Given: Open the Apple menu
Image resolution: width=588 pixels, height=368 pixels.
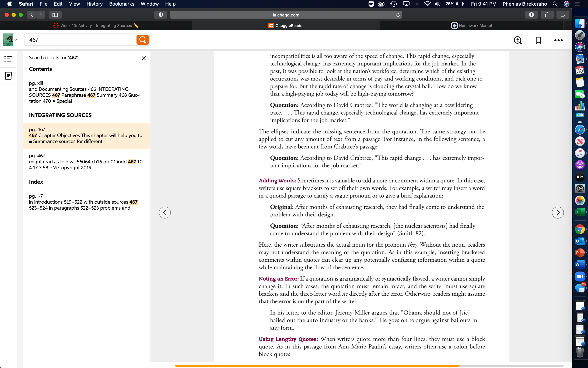Looking at the screenshot, I should 9,4.
